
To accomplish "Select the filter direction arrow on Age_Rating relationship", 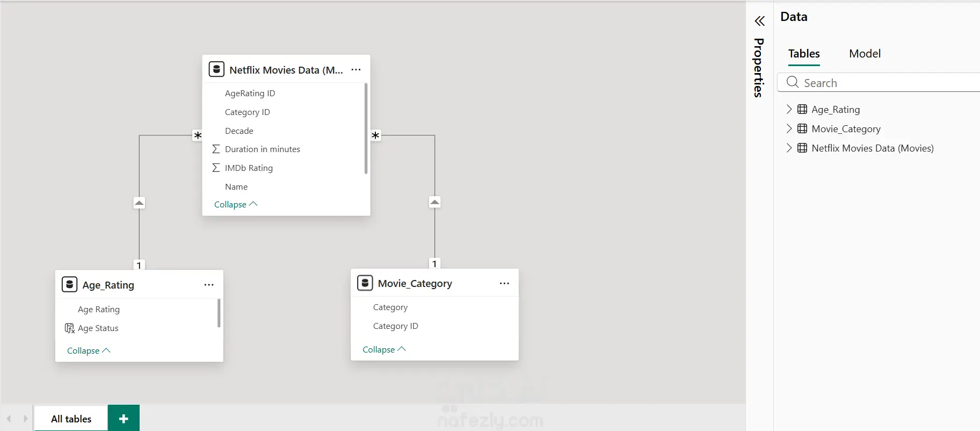I will (x=139, y=203).
